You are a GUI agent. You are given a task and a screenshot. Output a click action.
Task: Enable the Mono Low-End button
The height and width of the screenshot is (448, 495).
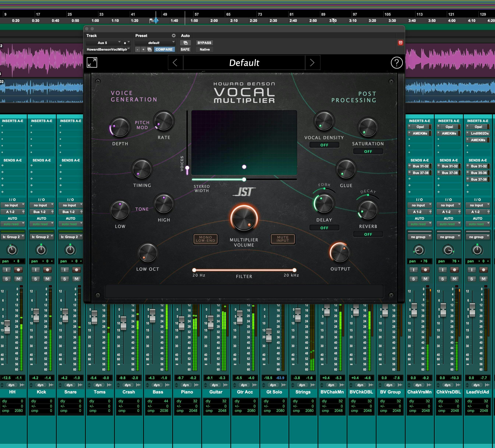point(205,239)
